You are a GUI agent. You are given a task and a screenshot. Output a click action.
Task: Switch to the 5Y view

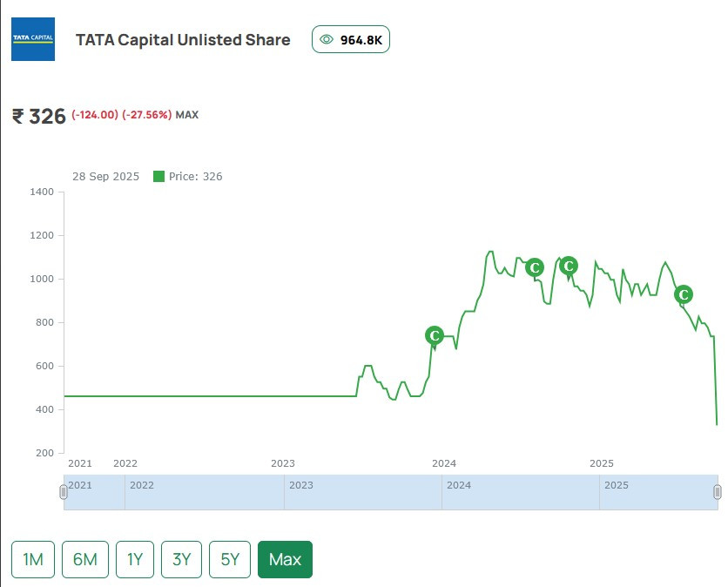coord(230,559)
